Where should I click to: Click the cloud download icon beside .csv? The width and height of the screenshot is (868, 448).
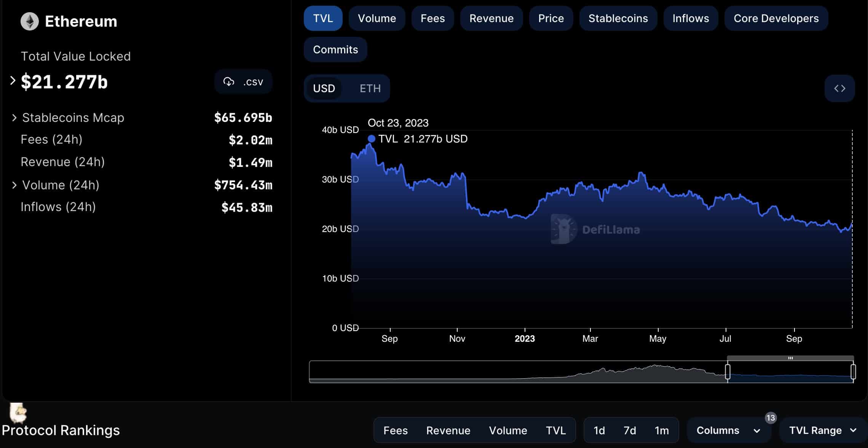pyautogui.click(x=228, y=82)
